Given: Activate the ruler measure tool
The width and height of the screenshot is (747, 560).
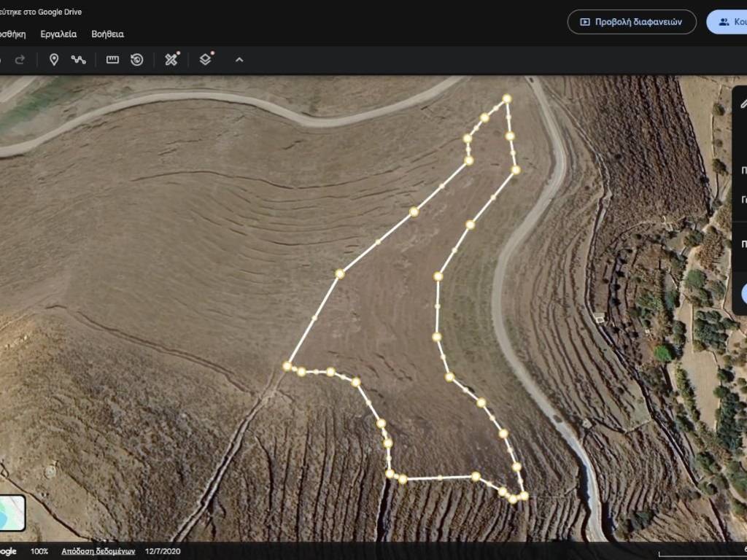Looking at the screenshot, I should 112,60.
